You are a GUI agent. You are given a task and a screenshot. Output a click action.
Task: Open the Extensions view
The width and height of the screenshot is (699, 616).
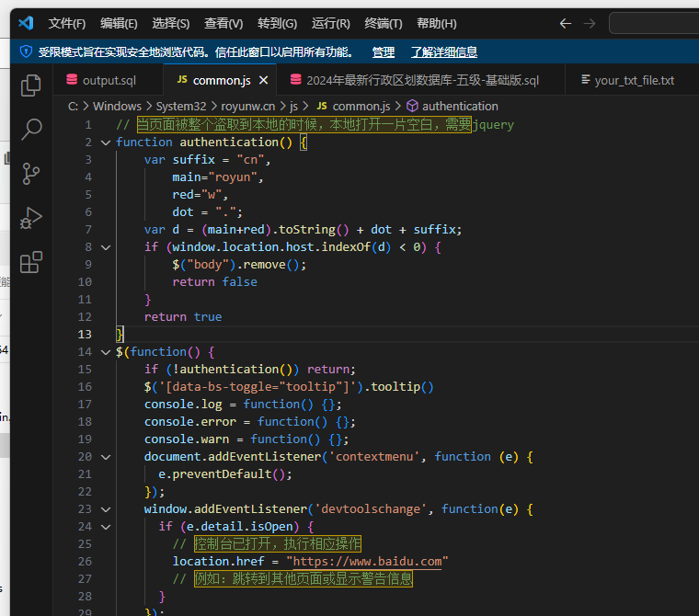[x=31, y=262]
